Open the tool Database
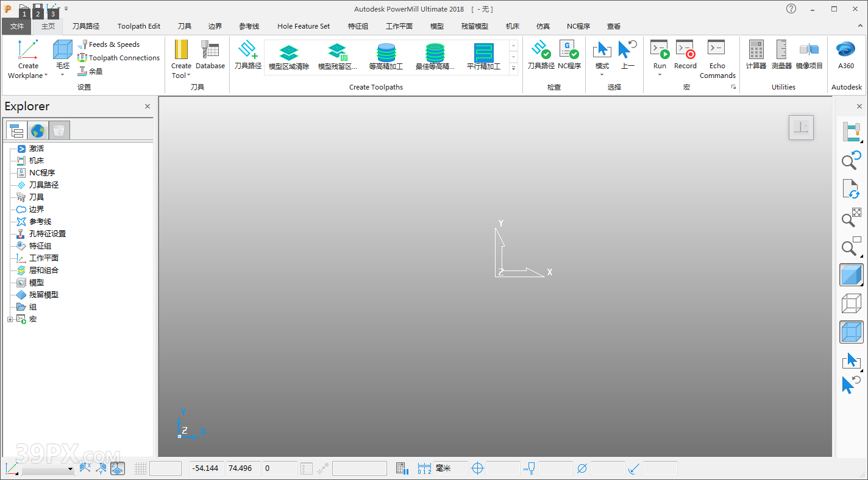868x480 pixels. [210, 55]
